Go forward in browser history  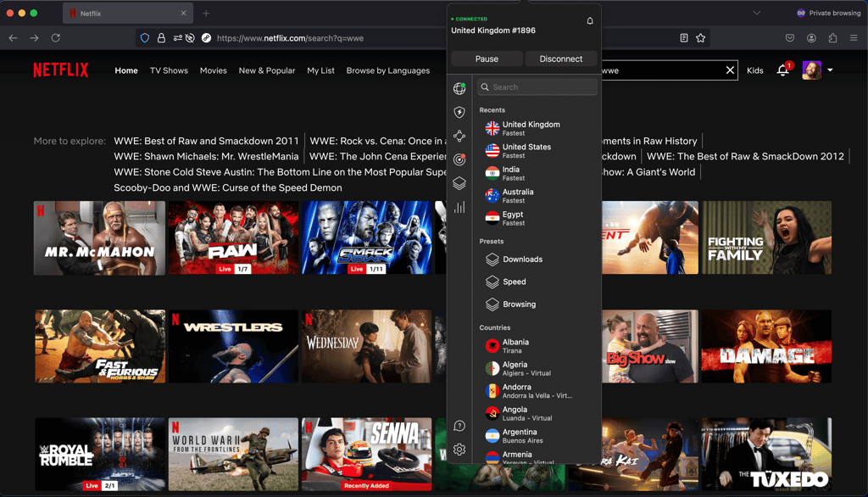coord(34,37)
